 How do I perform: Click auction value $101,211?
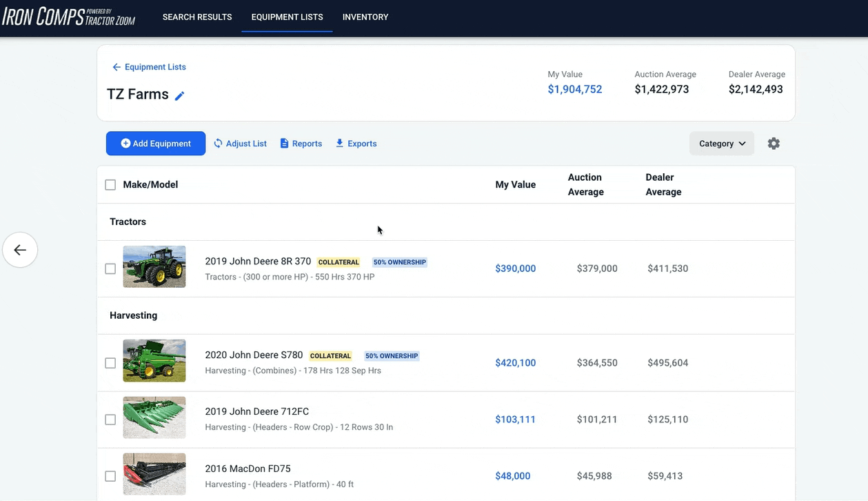click(x=597, y=420)
